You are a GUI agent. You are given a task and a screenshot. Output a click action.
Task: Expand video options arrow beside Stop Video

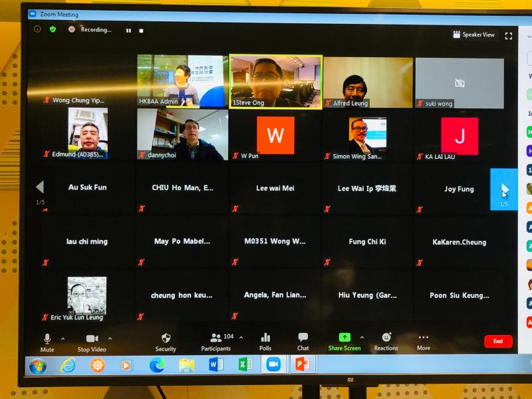coord(110,338)
